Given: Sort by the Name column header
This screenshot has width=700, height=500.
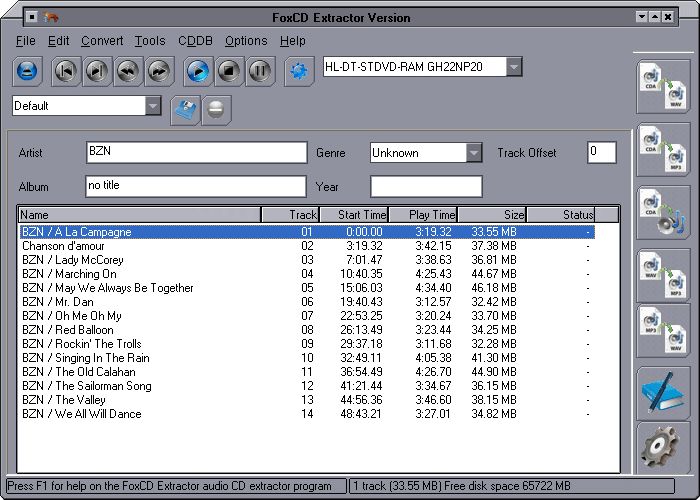Looking at the screenshot, I should [x=140, y=215].
